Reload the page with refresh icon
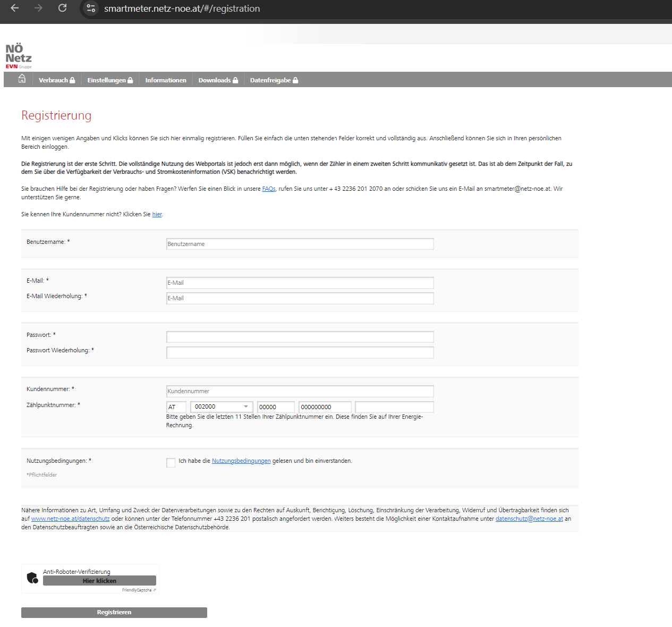The height and width of the screenshot is (627, 672). 62,8
